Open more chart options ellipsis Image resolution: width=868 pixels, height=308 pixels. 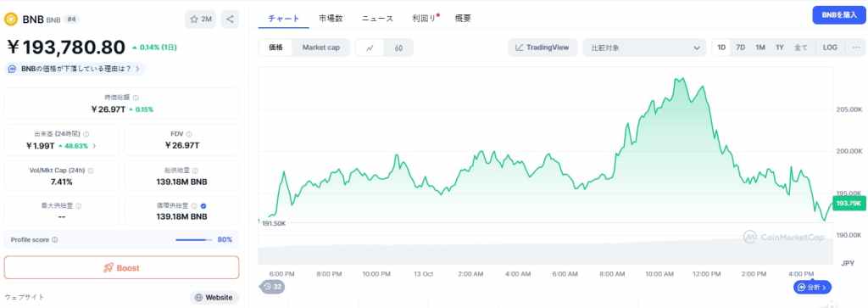click(x=856, y=48)
